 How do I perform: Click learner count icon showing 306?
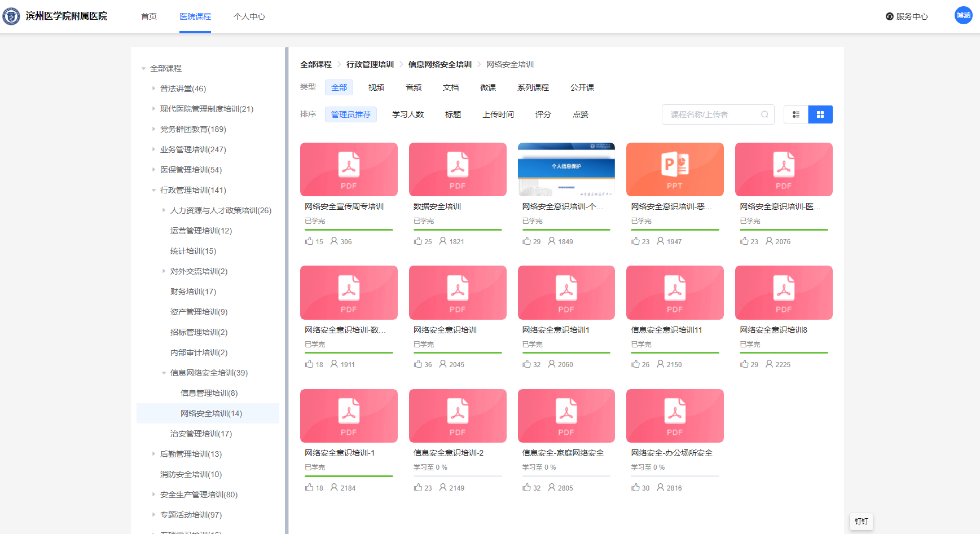(x=334, y=241)
